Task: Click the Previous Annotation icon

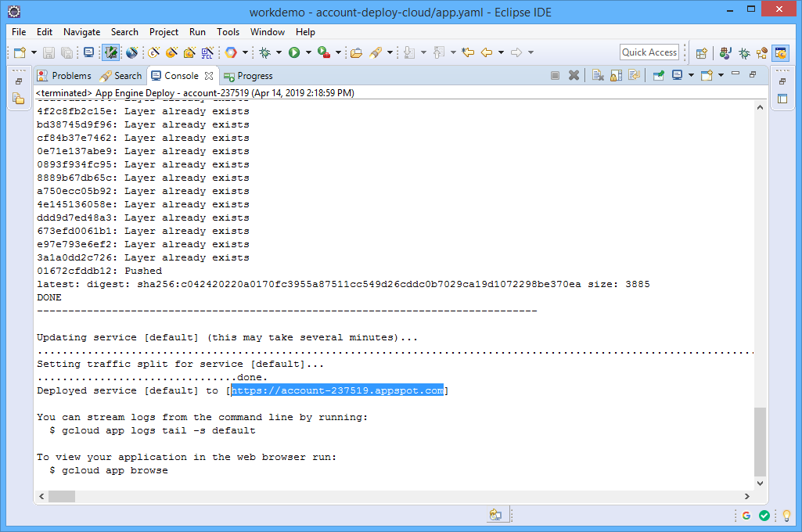Action: (439, 52)
